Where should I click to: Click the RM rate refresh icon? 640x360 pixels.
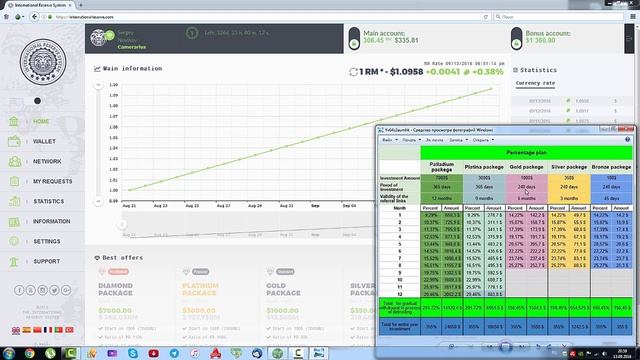tap(353, 72)
